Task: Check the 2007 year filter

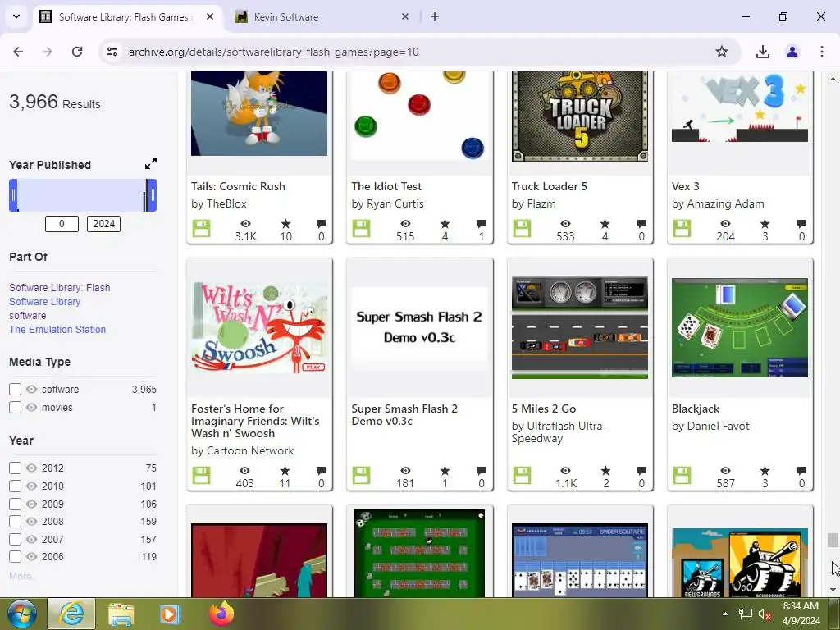Action: (x=15, y=540)
